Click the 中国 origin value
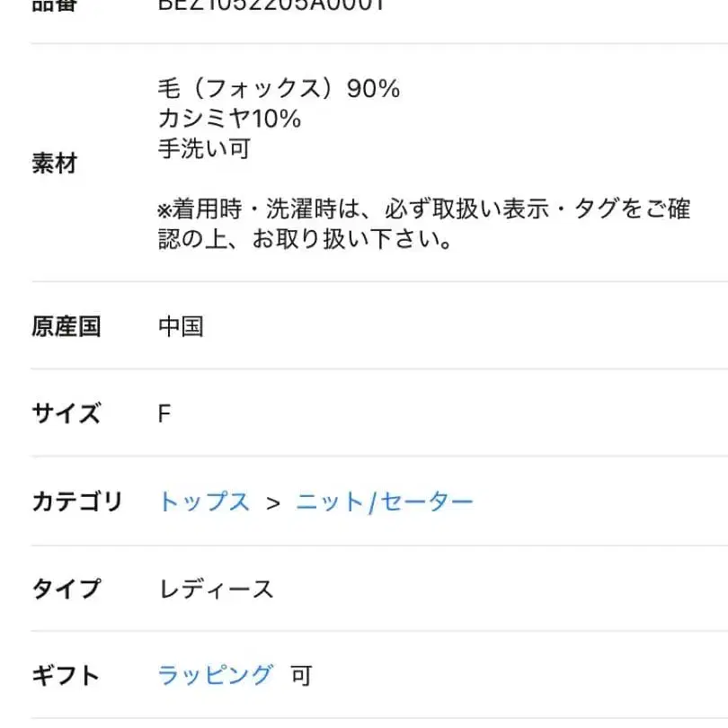 pyautogui.click(x=181, y=326)
